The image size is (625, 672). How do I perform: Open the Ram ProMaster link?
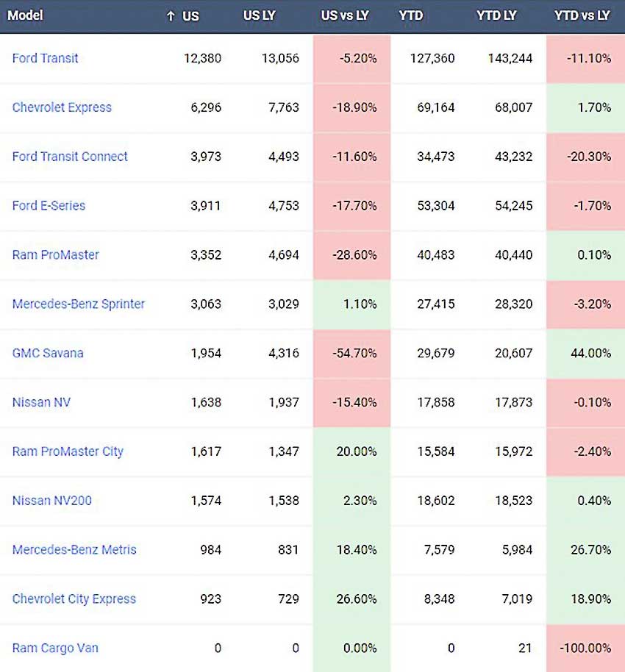[55, 255]
